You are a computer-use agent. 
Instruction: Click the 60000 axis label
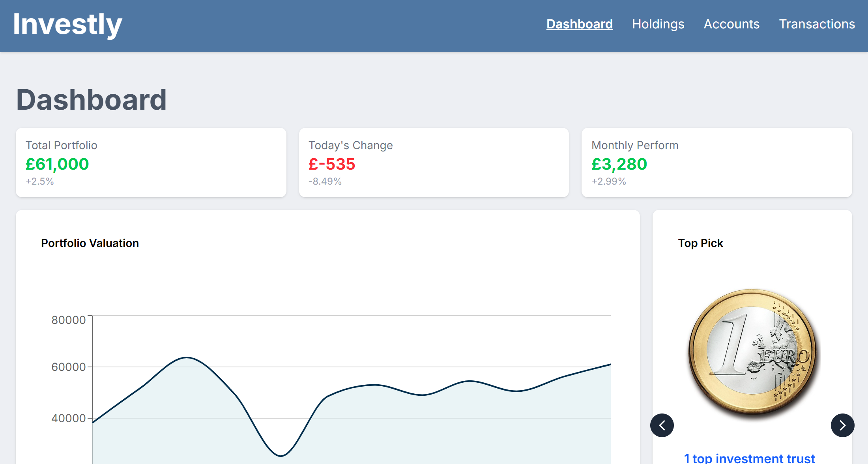click(68, 367)
